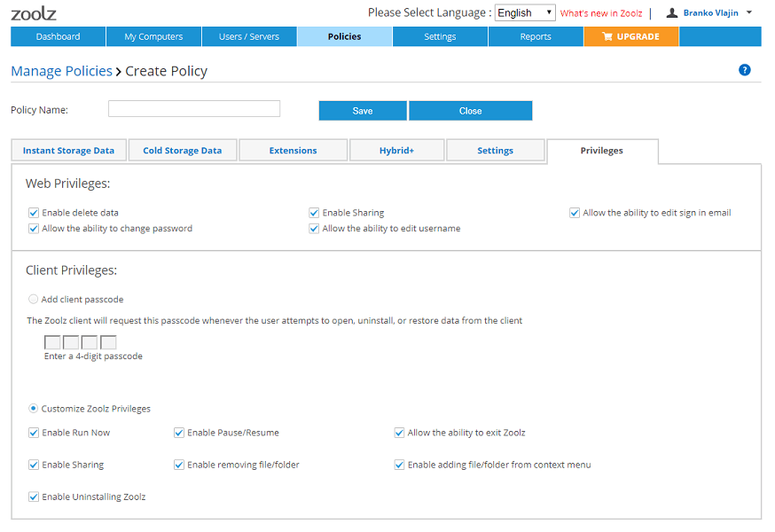Click the user profile silhouette icon
Image resolution: width=775 pixels, height=532 pixels.
coord(672,12)
